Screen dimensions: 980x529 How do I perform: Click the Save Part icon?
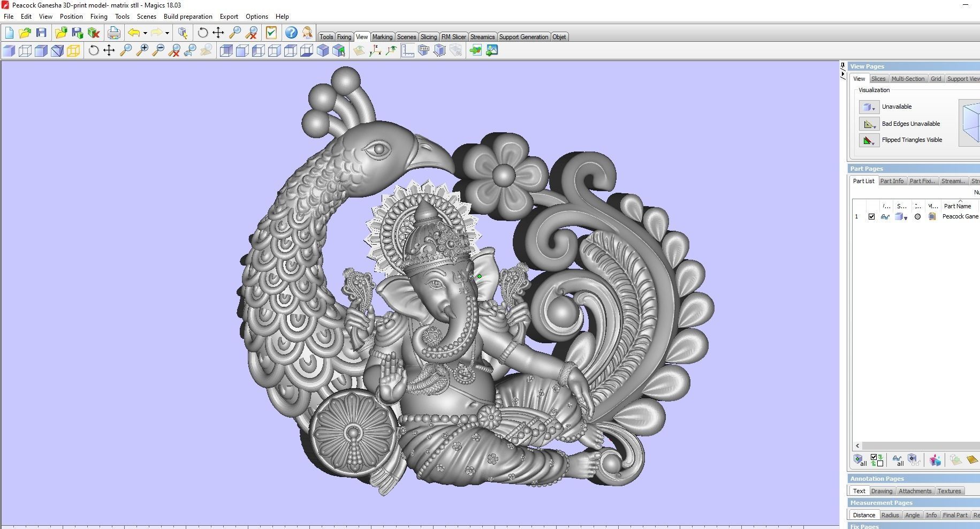pyautogui.click(x=77, y=33)
